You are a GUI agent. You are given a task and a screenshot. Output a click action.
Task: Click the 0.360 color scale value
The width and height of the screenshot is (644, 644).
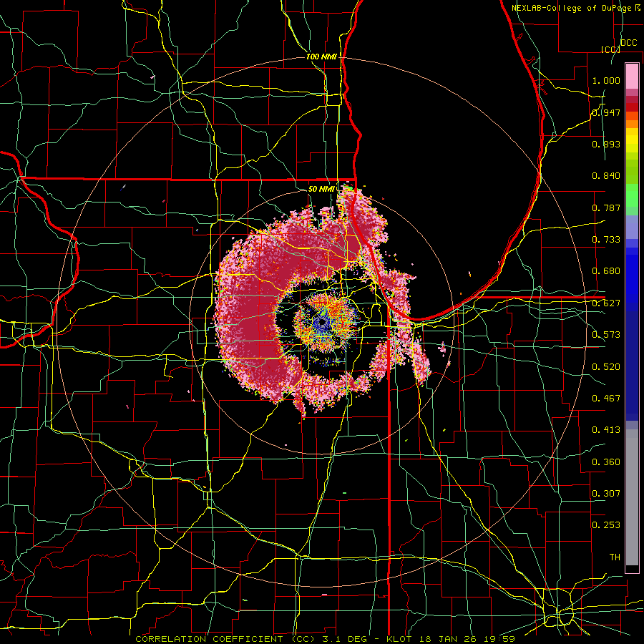pyautogui.click(x=606, y=462)
